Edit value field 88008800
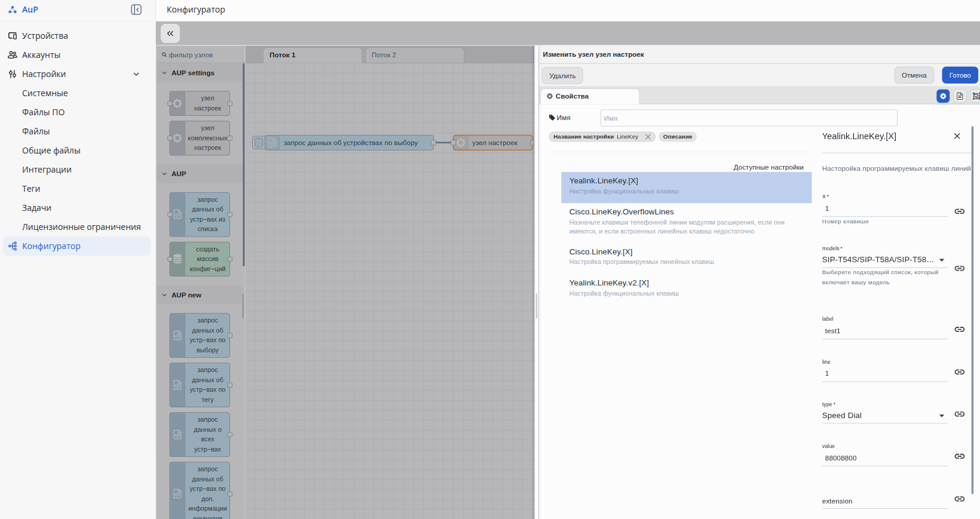Screen dimensions: 980x519 point(884,458)
